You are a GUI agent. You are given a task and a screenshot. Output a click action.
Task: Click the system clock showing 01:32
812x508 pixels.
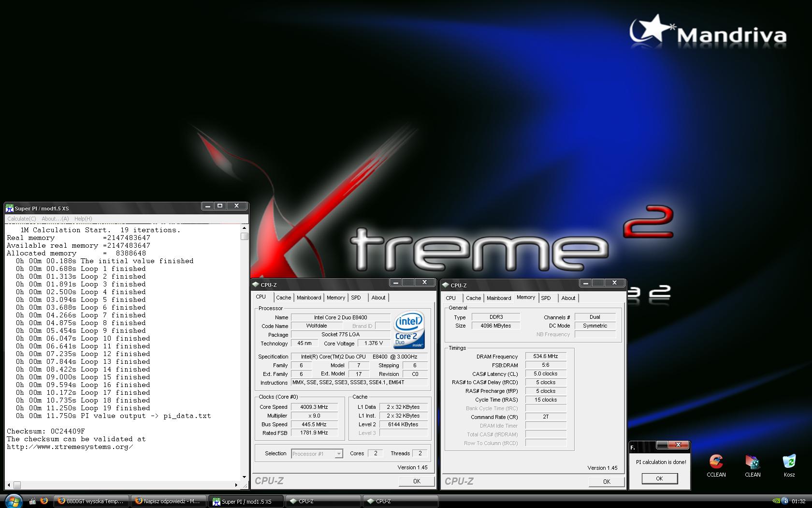(x=798, y=502)
